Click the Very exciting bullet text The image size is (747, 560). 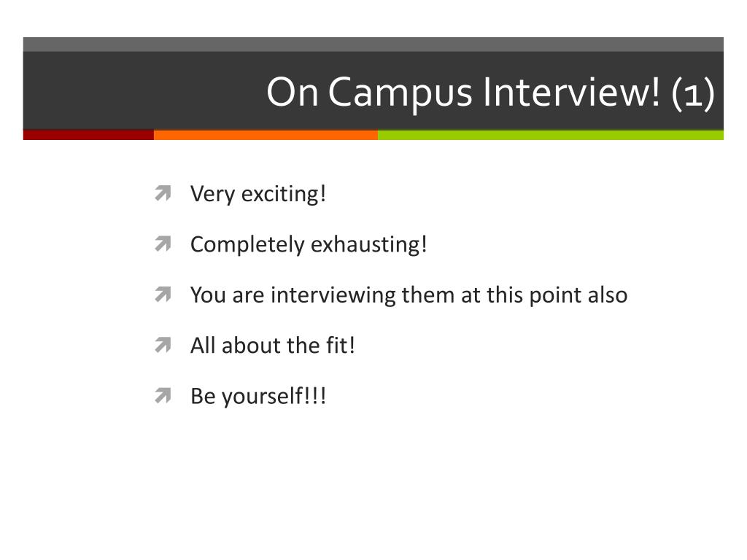(258, 194)
